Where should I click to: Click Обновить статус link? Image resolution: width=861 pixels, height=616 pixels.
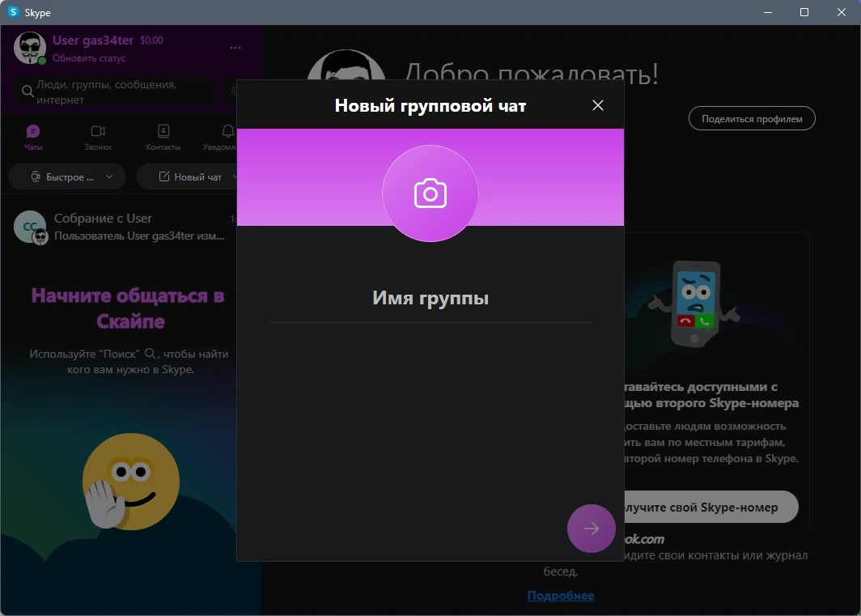89,58
